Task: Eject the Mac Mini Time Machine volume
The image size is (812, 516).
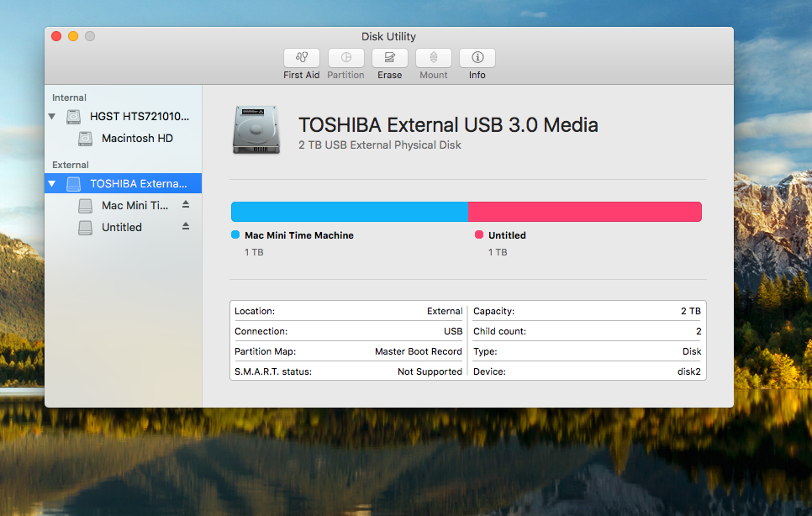Action: 186,205
